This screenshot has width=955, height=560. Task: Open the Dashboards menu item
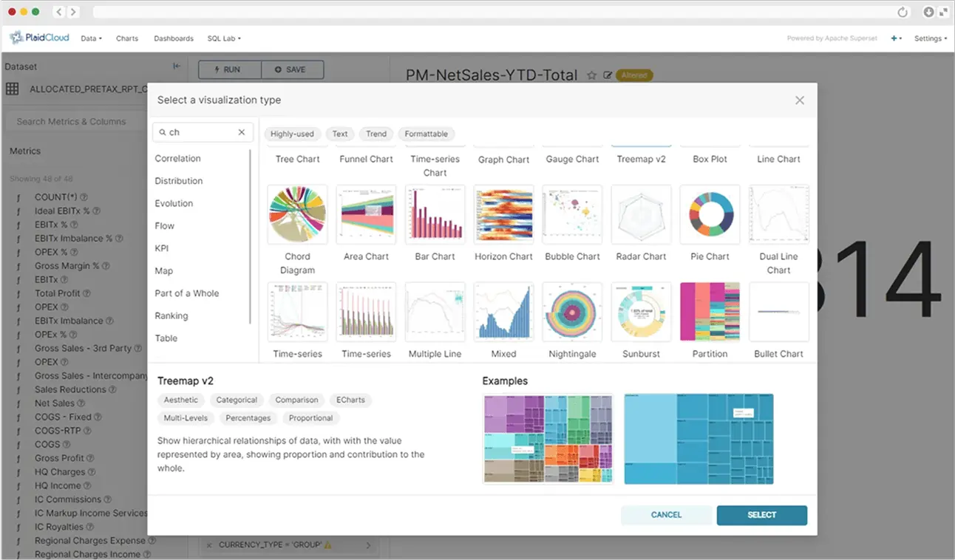[174, 38]
